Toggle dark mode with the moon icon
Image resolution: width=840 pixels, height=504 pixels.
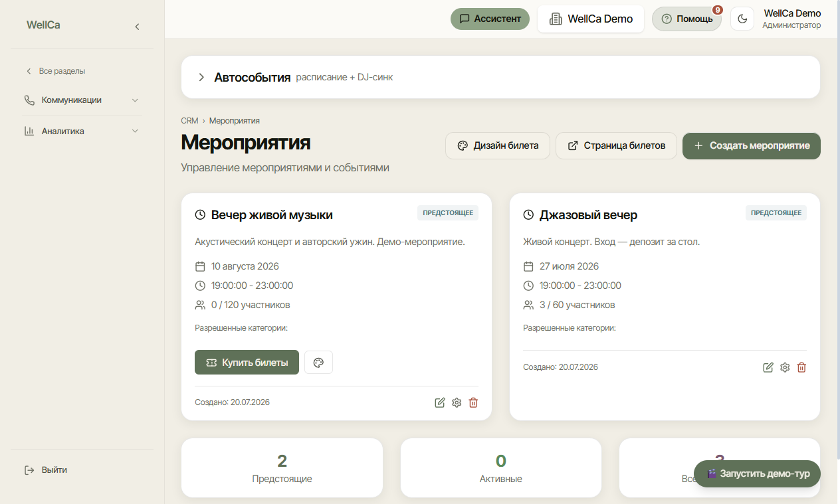pyautogui.click(x=742, y=19)
